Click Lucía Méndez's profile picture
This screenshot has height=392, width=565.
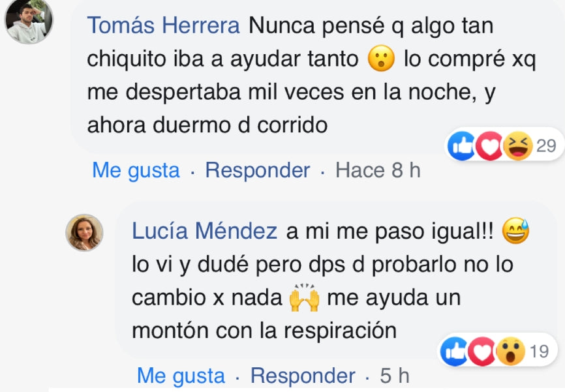[84, 232]
